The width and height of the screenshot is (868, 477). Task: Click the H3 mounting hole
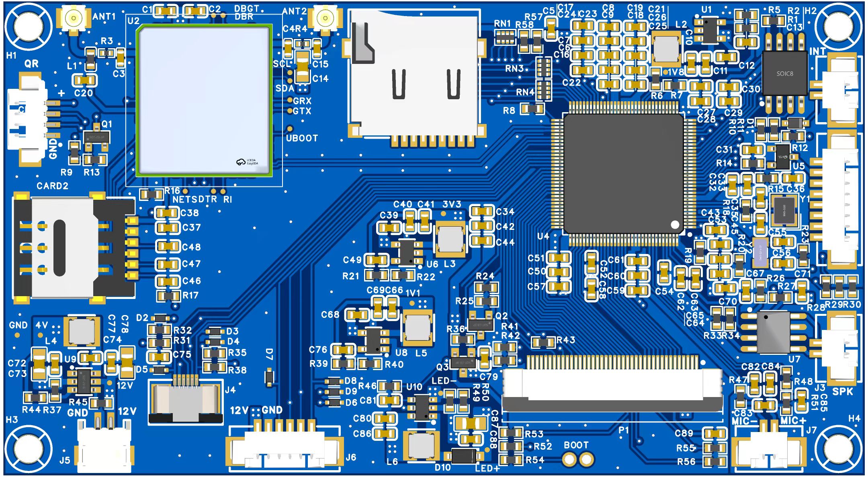click(28, 448)
